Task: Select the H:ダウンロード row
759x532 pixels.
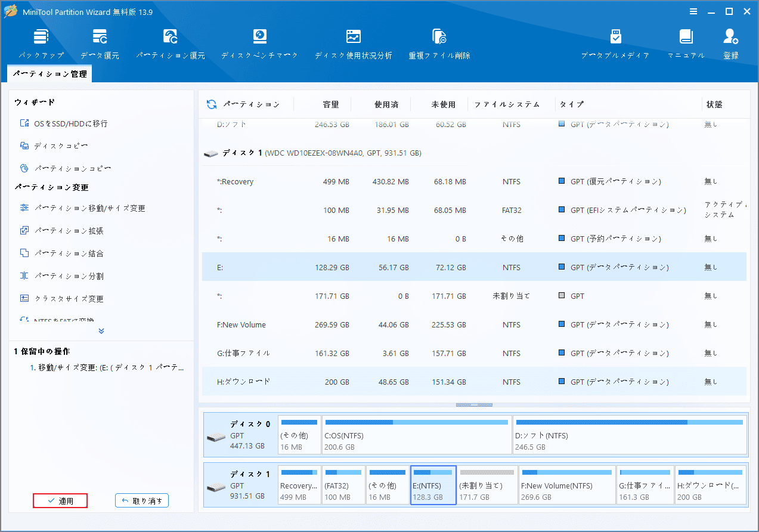Action: click(x=474, y=382)
